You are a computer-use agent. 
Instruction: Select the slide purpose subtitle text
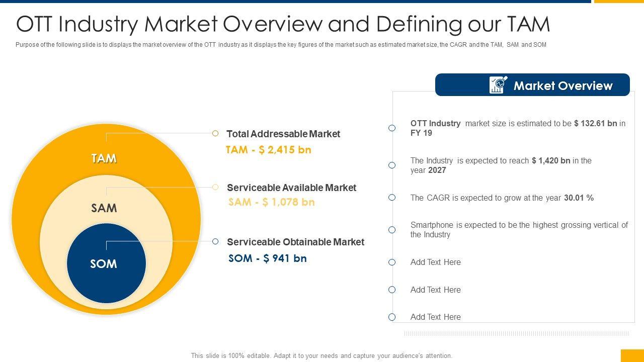tap(281, 45)
